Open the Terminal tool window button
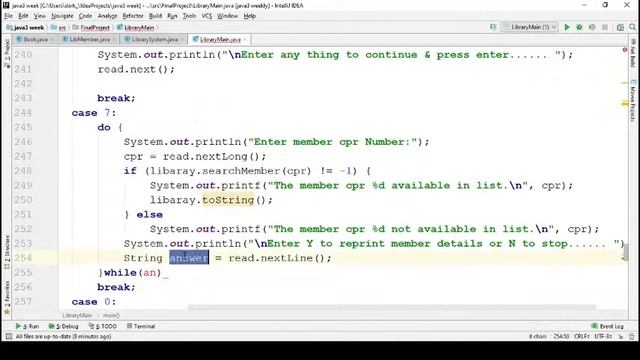This screenshot has height=360, width=640. tap(141, 326)
